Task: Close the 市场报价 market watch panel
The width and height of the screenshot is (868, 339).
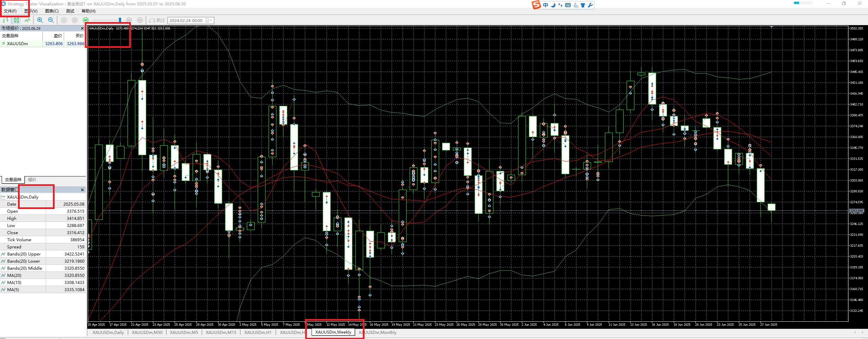Action: (82, 29)
